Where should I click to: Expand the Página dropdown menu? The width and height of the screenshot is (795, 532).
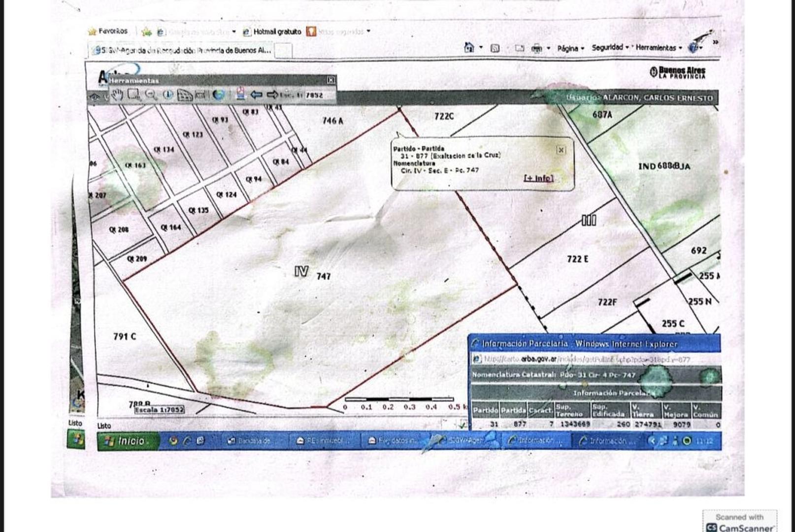570,48
